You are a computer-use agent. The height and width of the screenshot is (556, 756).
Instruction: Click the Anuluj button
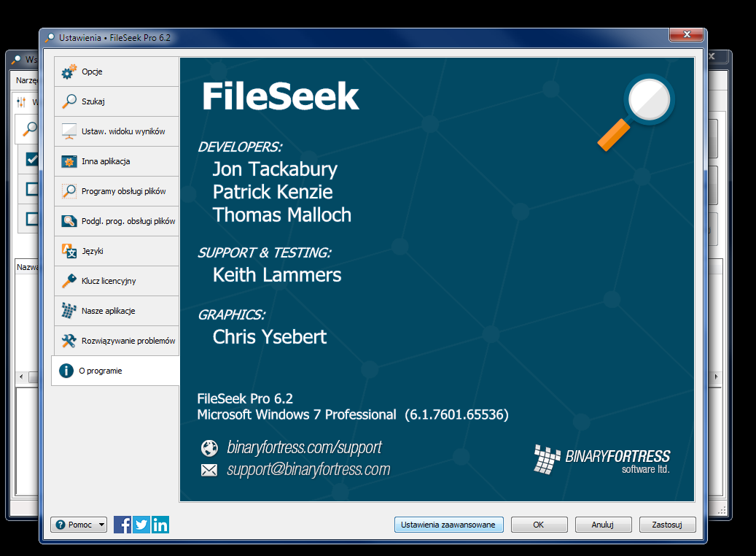[603, 525]
